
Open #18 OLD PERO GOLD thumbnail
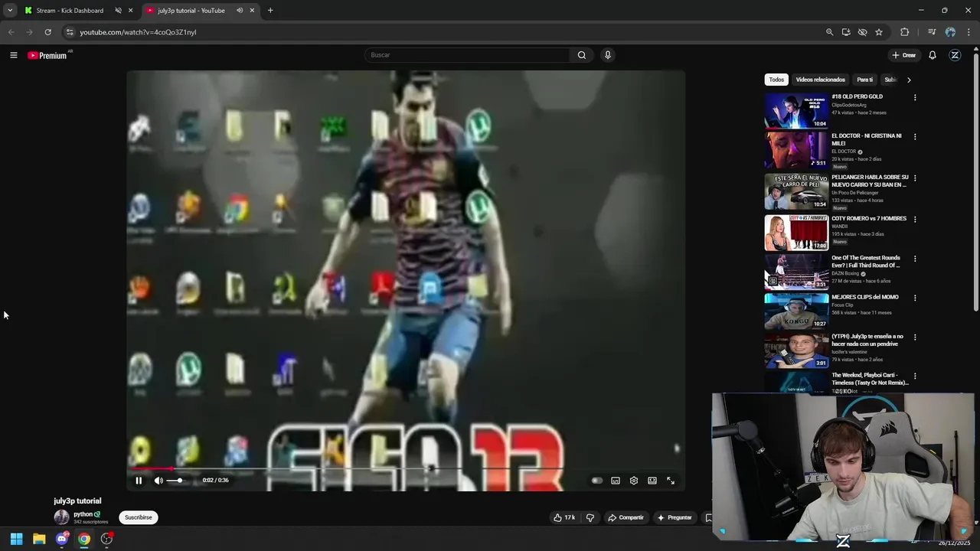[x=796, y=110]
